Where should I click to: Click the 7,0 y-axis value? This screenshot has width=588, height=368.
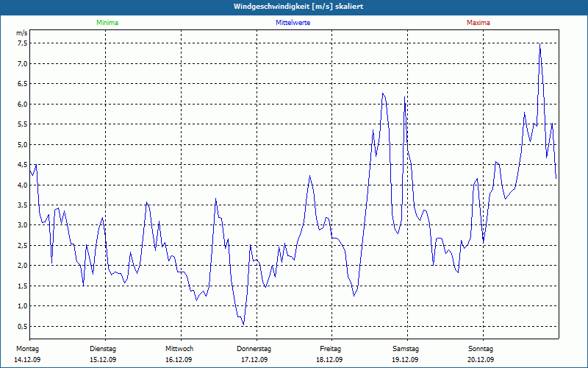click(x=23, y=63)
